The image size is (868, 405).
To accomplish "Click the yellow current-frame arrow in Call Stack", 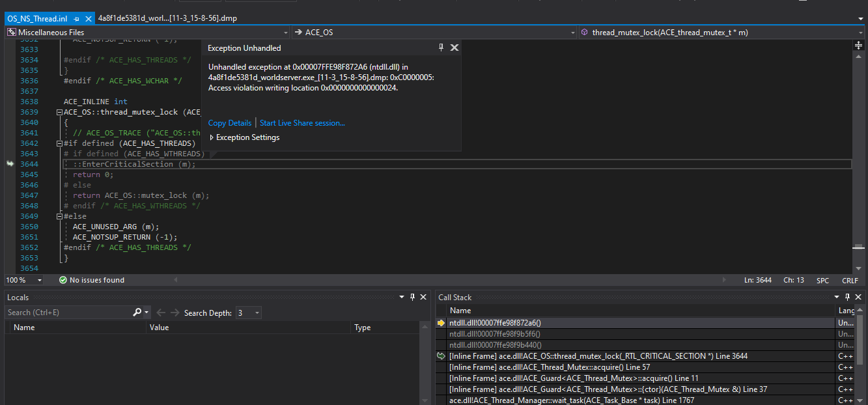I will [x=441, y=322].
